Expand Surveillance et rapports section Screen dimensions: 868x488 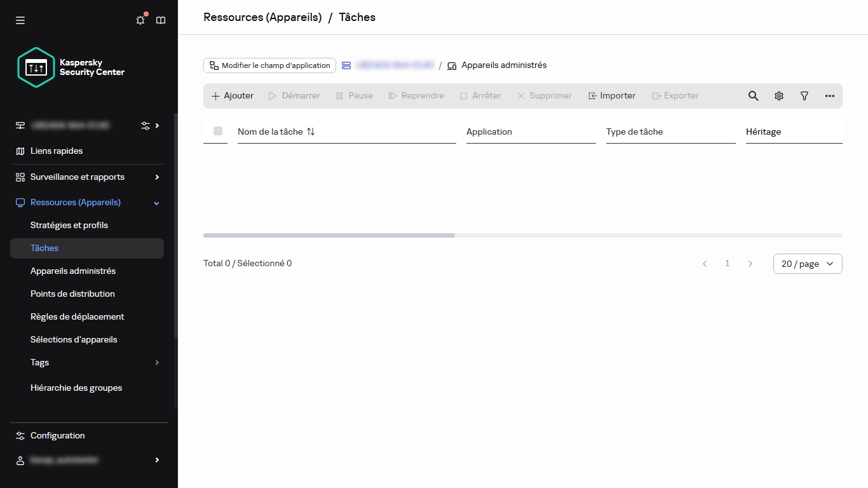pos(157,177)
